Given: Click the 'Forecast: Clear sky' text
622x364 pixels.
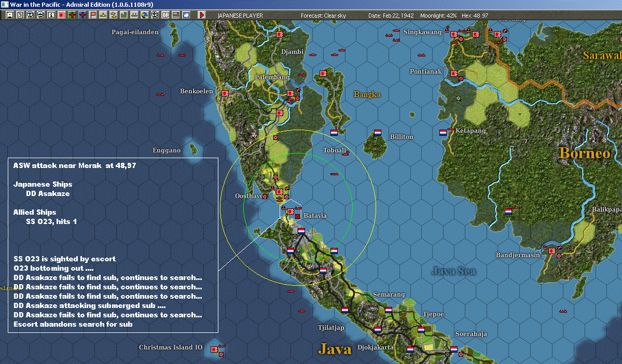Looking at the screenshot, I should (323, 16).
